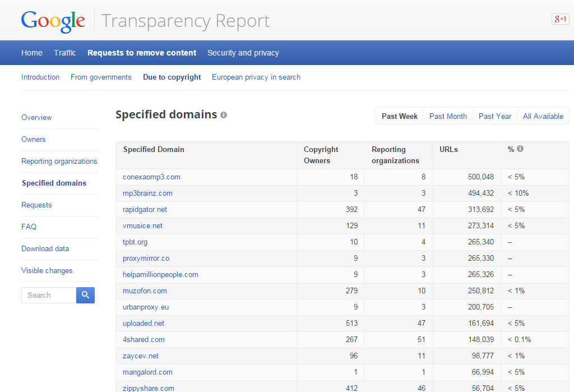The width and height of the screenshot is (574, 392).
Task: Click info icon next to % column
Action: (520, 149)
